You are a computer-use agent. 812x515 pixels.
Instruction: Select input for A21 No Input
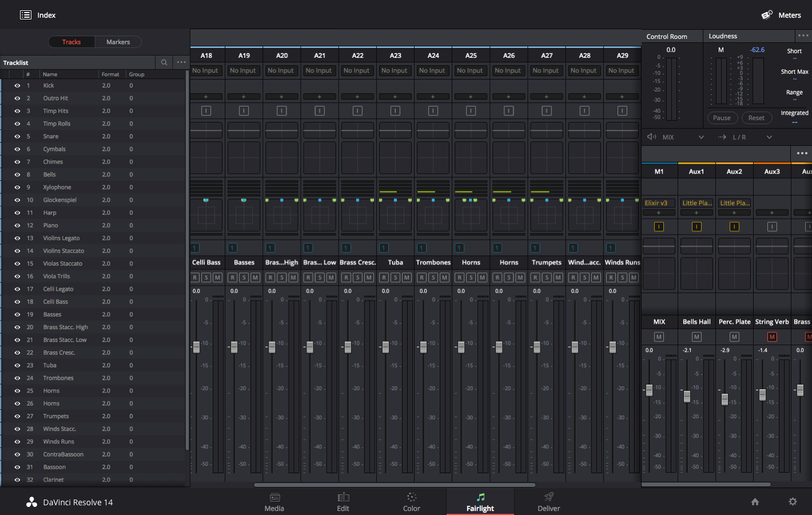[x=319, y=70]
